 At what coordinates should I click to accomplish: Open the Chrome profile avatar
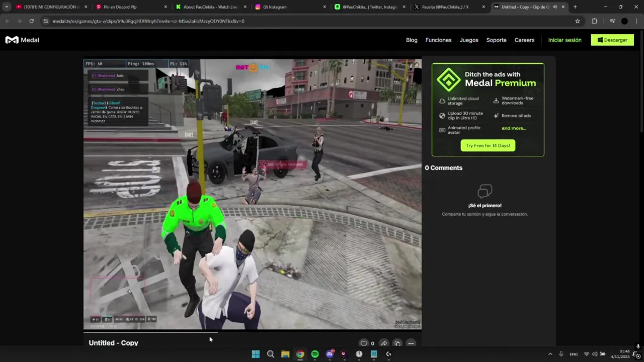pos(624,21)
